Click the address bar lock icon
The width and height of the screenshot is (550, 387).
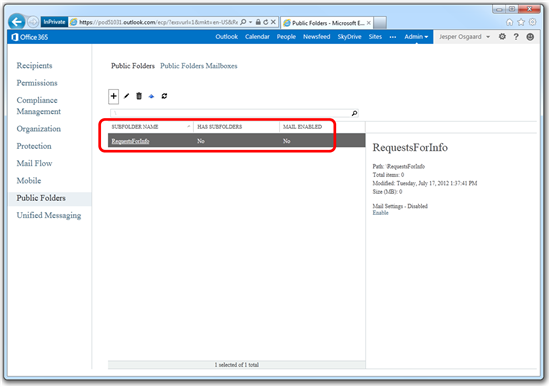pos(258,22)
